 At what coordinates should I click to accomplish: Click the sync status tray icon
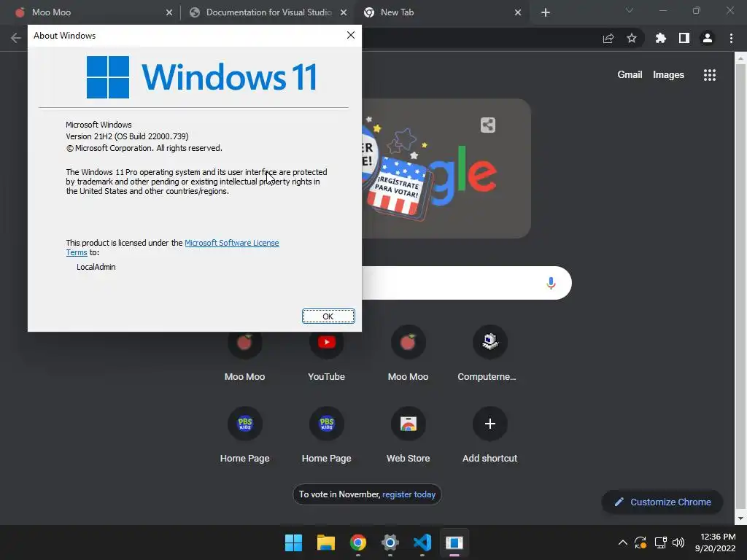click(x=640, y=542)
